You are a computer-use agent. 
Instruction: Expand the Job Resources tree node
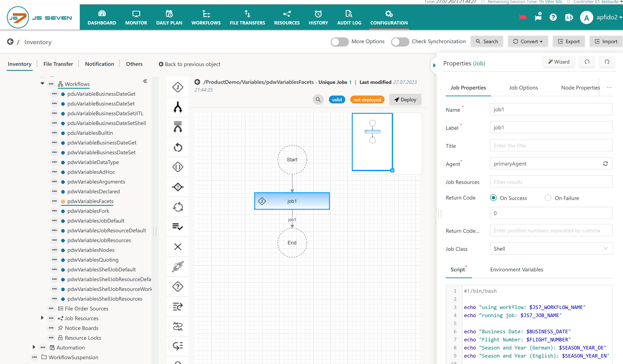42,318
